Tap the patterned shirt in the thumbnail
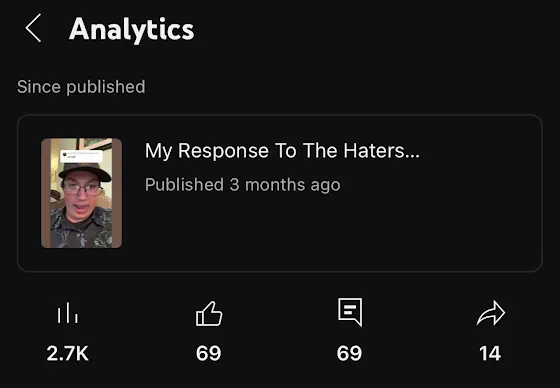This screenshot has width=560, height=388. (x=81, y=230)
